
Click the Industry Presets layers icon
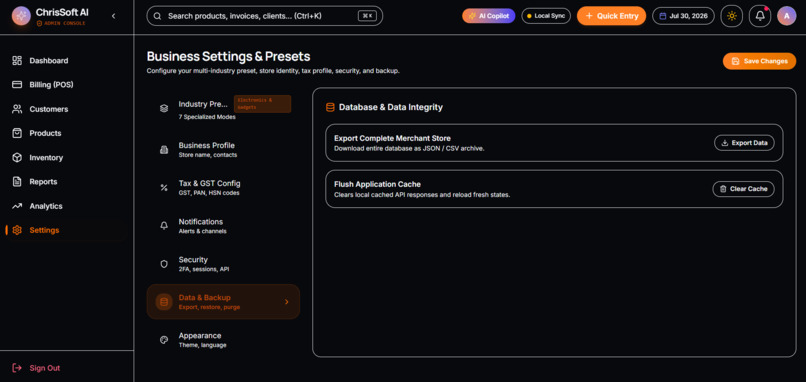tap(164, 108)
